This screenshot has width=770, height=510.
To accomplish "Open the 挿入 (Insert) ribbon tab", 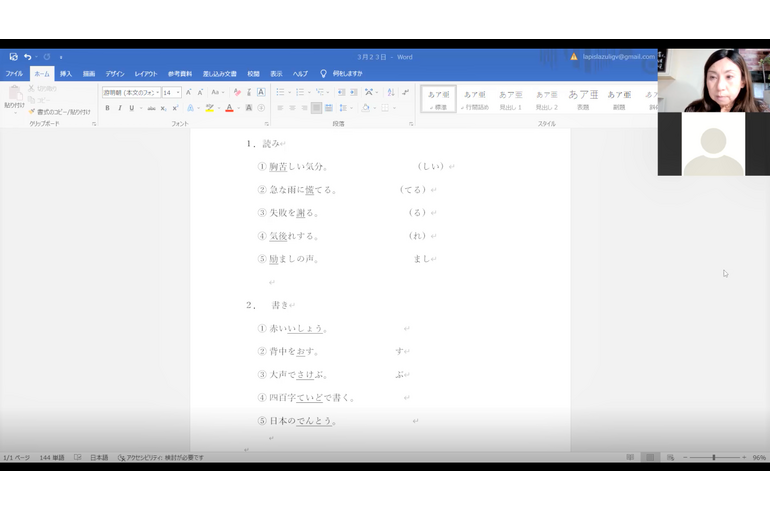I will tap(66, 74).
